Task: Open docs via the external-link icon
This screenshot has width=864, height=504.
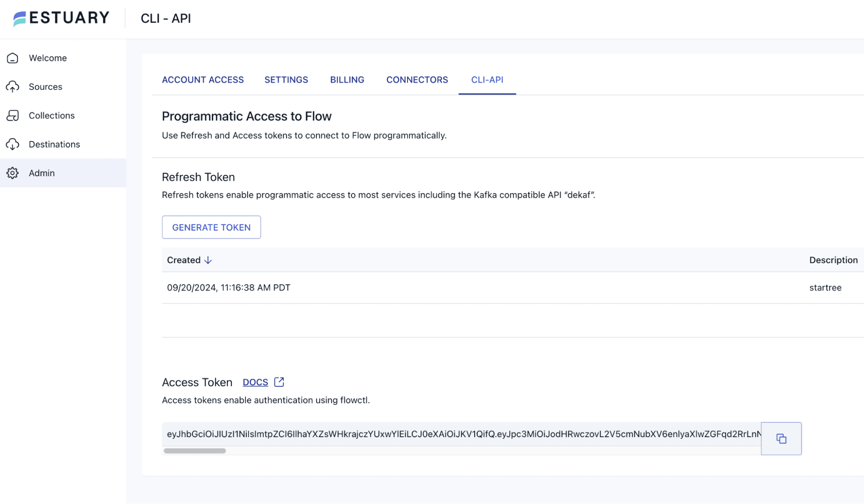Action: click(279, 382)
